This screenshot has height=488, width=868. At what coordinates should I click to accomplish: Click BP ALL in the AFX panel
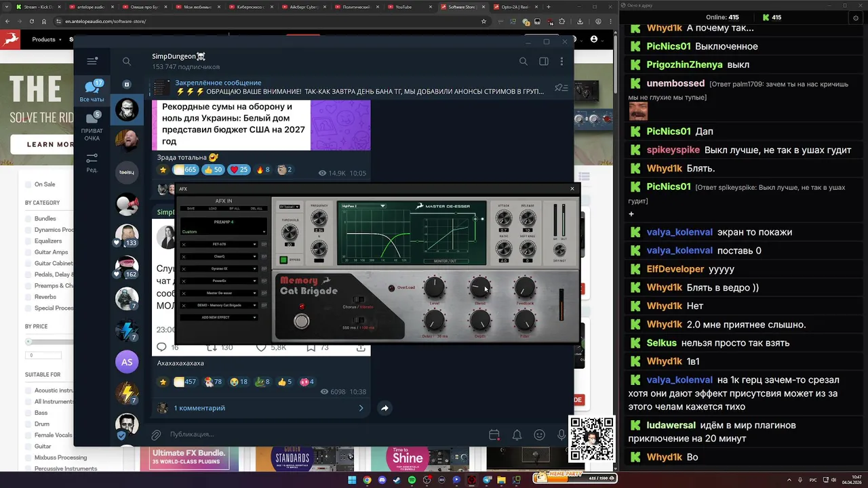(x=235, y=209)
